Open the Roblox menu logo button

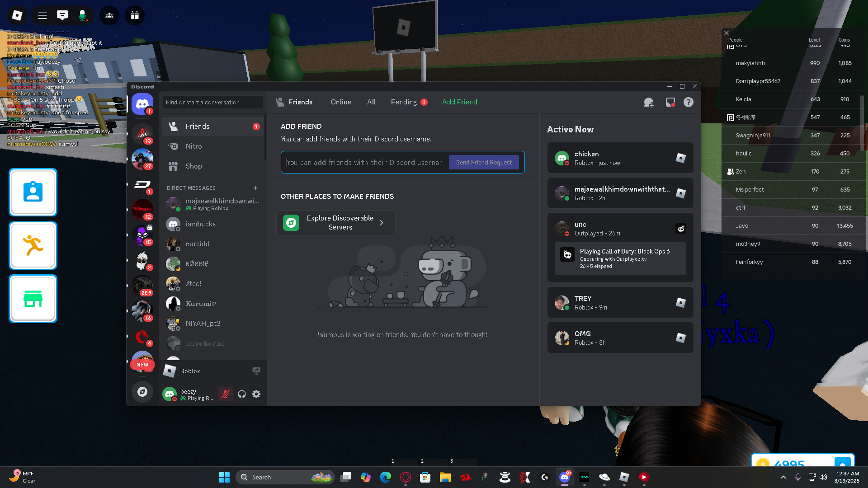click(17, 15)
